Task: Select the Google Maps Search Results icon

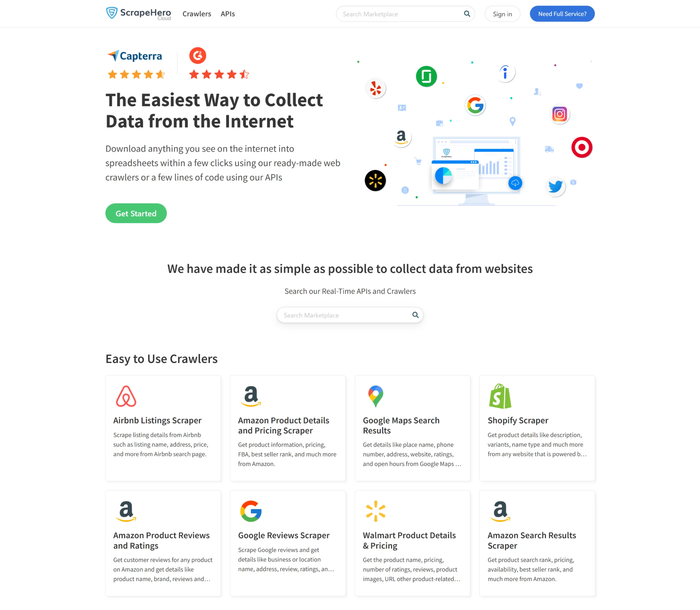Action: (x=375, y=395)
